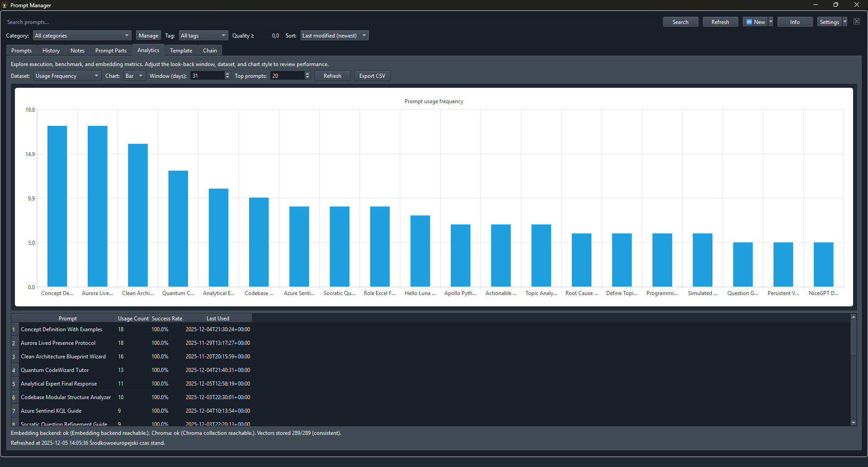Open the Settings dropdown arrow

tap(845, 21)
